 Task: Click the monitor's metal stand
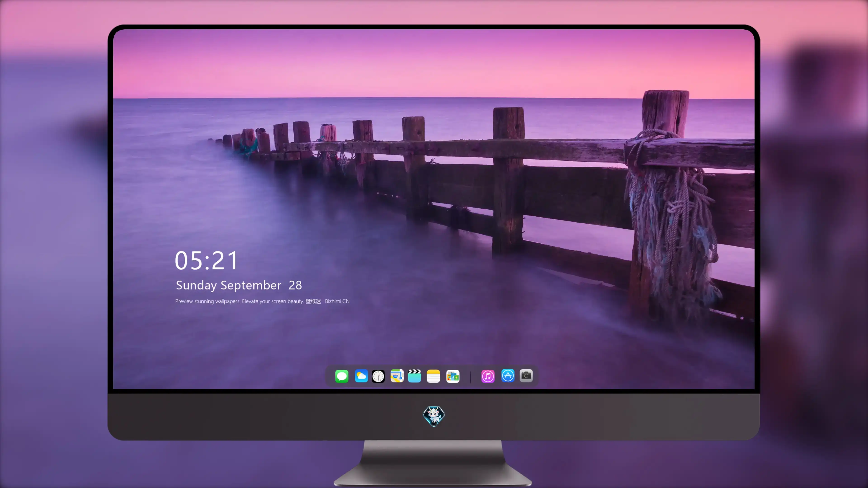[433, 463]
